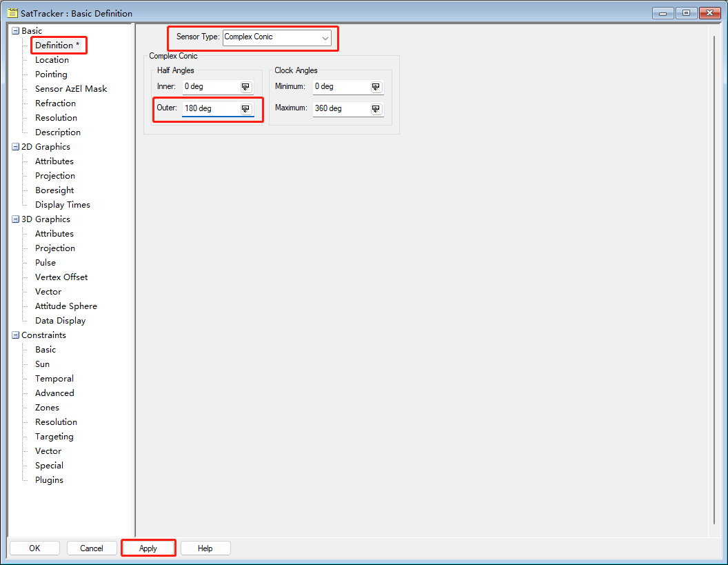This screenshot has width=728, height=565.
Task: Click the Outer half angle input field
Action: tap(210, 109)
